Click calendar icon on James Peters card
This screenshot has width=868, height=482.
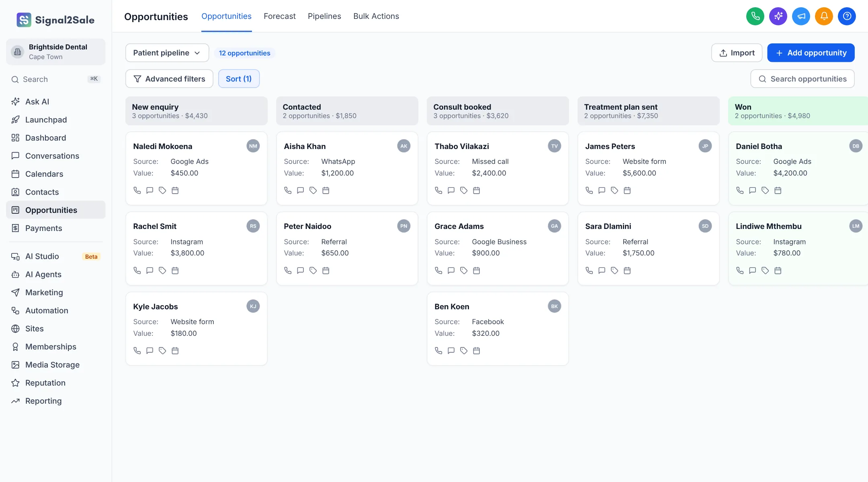[627, 190]
